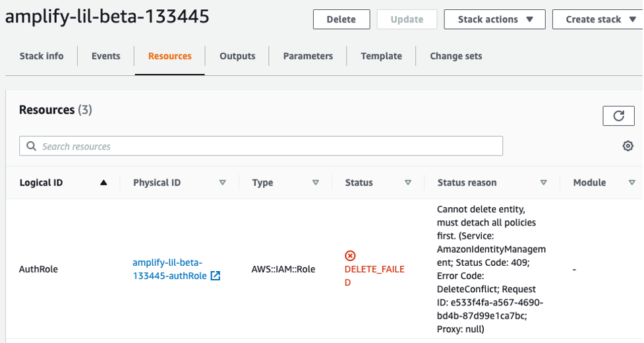Open the Create stack dropdown
Screen dimensions: 644x343
pyautogui.click(x=599, y=19)
